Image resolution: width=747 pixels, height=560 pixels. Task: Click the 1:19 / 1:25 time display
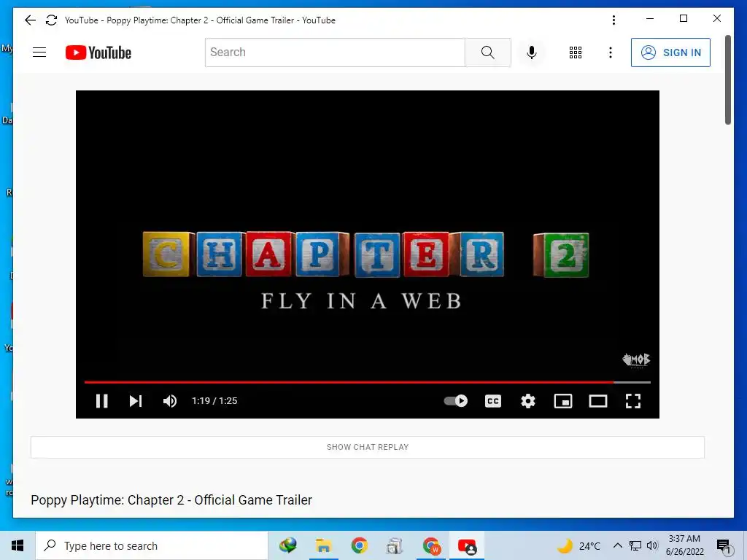[214, 401]
